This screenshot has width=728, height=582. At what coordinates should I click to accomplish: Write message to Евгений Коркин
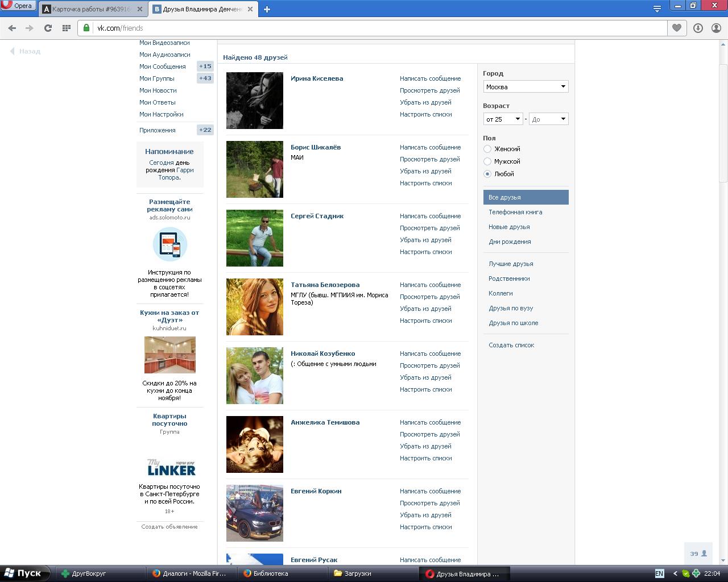tap(430, 491)
